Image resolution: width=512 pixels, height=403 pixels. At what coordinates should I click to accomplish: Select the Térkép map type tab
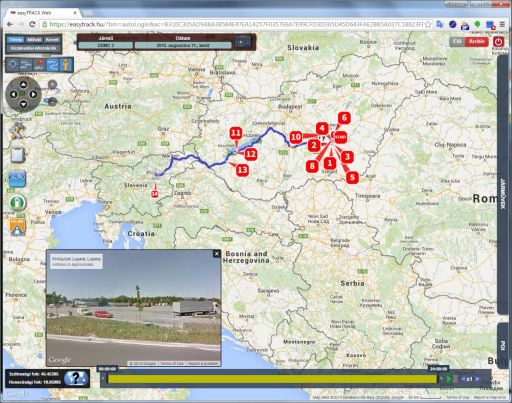coord(16,40)
